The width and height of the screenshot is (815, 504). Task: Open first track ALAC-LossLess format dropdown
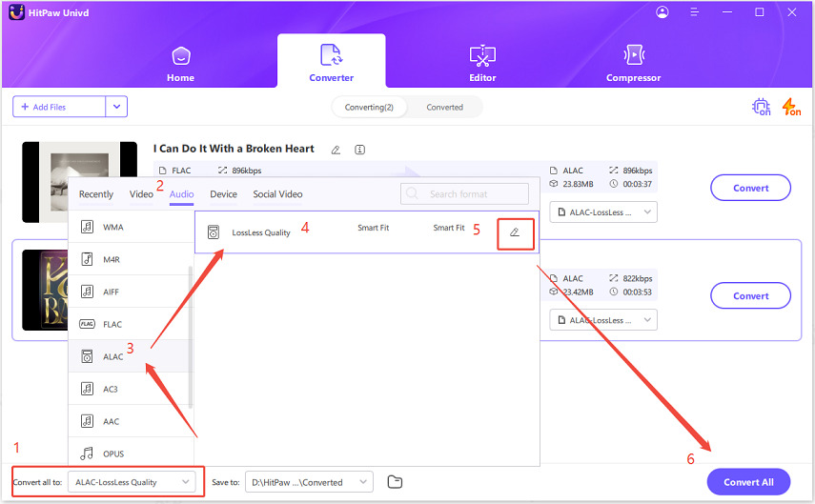click(x=603, y=212)
